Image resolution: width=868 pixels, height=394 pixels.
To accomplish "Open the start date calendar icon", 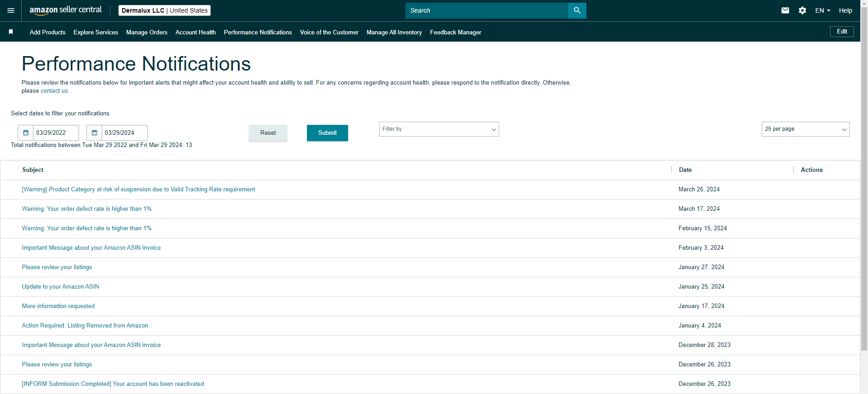I will click(x=26, y=133).
